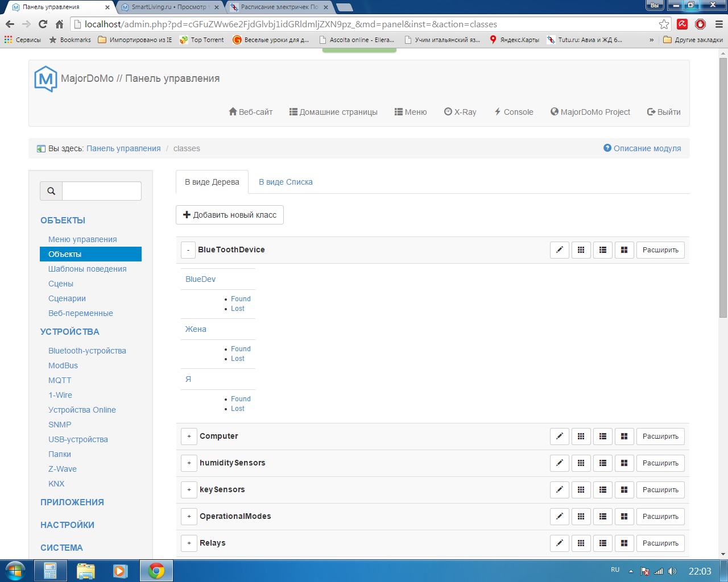Screen dimensions: 728x582
Task: Expand the НАСТРОЙКИ sidebar section
Action: pos(67,525)
